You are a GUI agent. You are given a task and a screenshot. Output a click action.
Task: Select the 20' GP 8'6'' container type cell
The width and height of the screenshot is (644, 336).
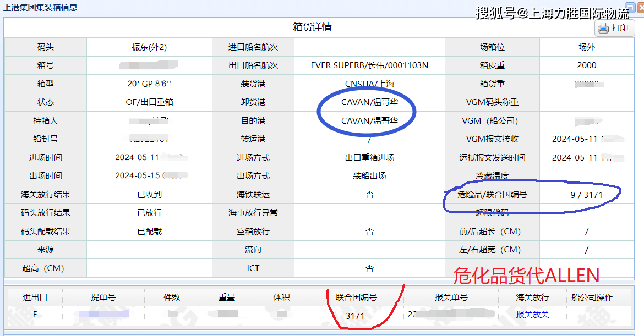[149, 84]
